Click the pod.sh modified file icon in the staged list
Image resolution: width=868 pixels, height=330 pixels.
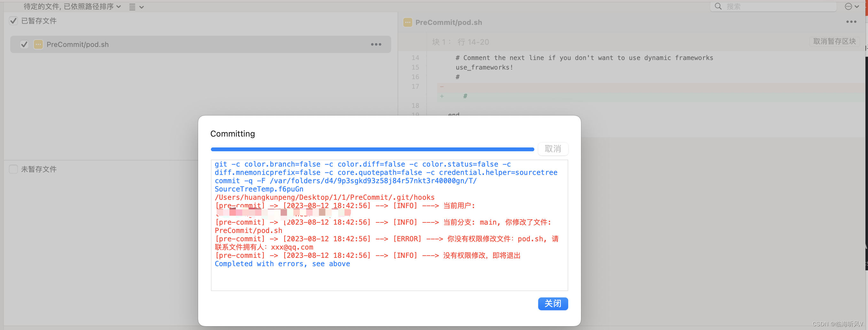click(38, 44)
